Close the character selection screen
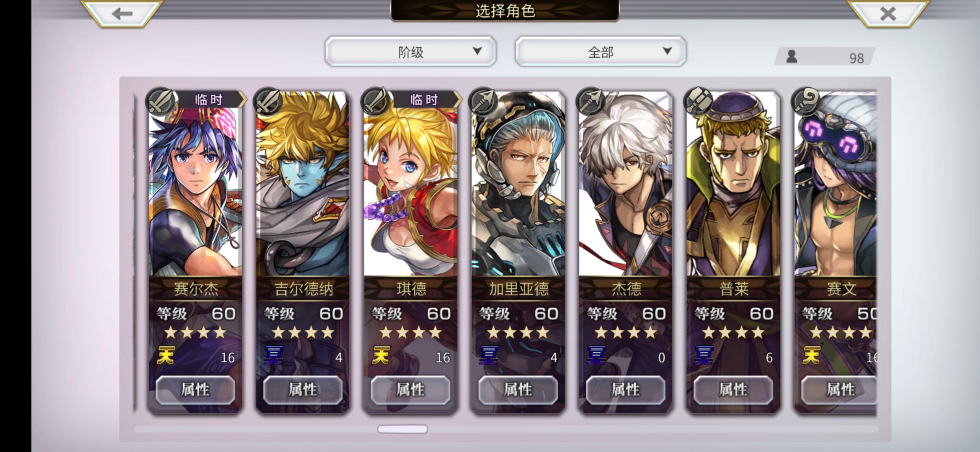980x452 pixels. [x=888, y=13]
